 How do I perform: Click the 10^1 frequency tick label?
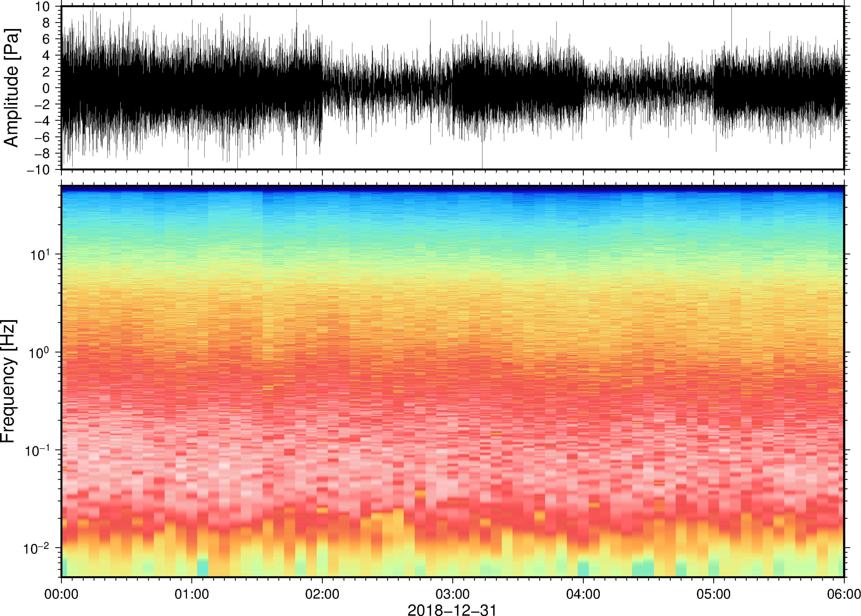coord(40,254)
